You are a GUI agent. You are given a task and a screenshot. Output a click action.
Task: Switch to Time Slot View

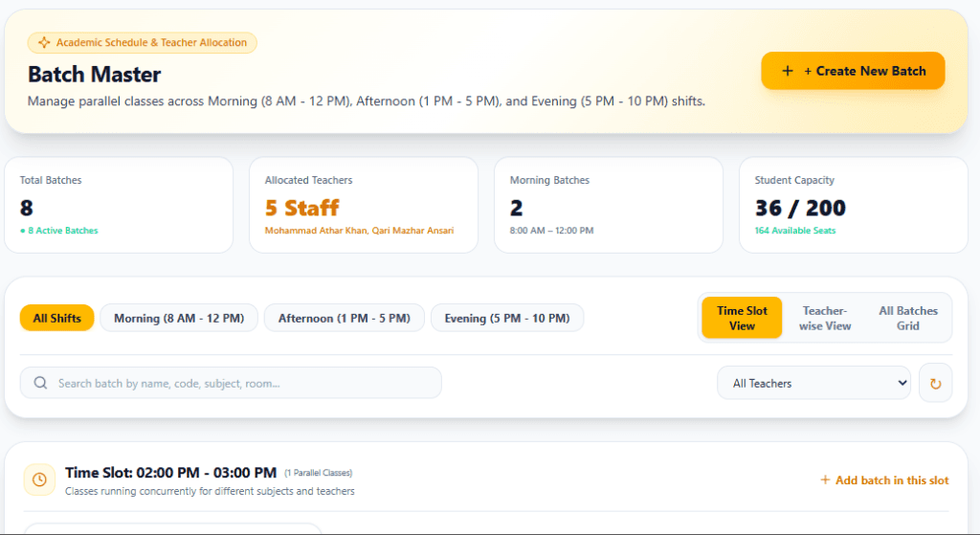coord(742,318)
